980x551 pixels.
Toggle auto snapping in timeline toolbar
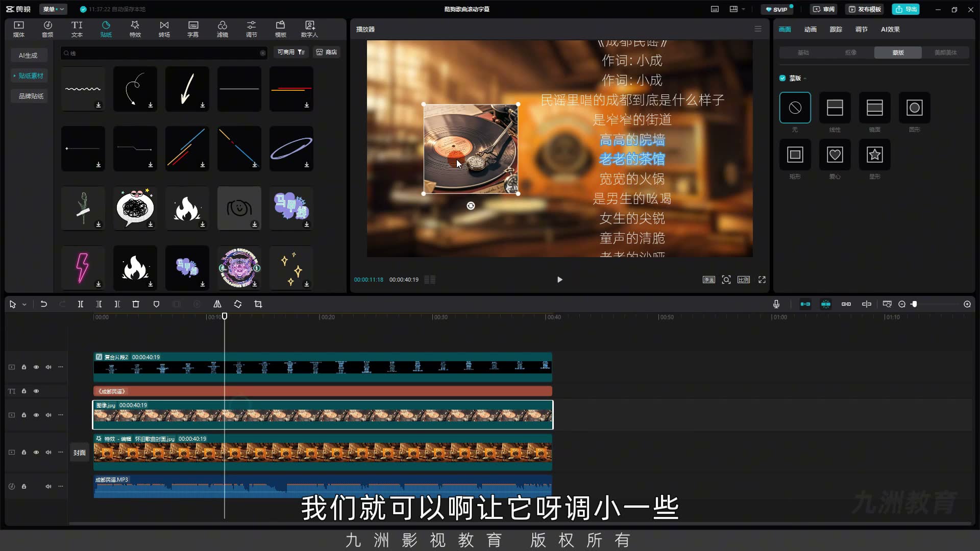pyautogui.click(x=826, y=304)
